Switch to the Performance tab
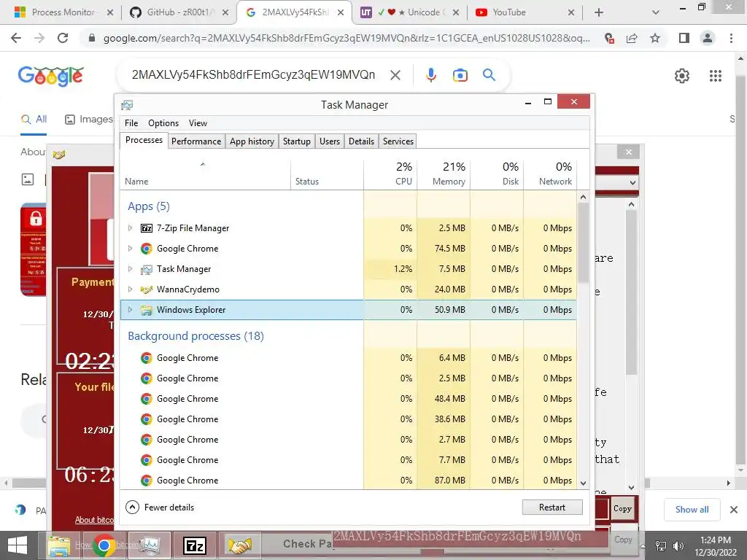747x560 pixels. [196, 141]
